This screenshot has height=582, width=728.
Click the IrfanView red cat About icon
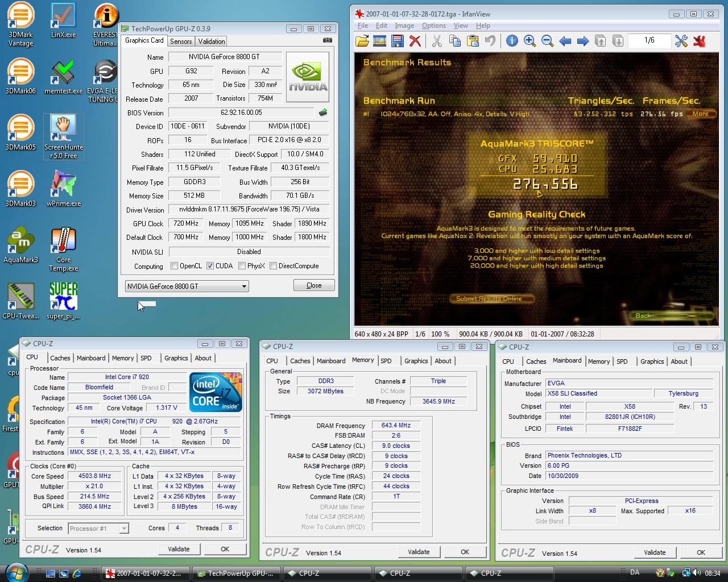coord(700,41)
